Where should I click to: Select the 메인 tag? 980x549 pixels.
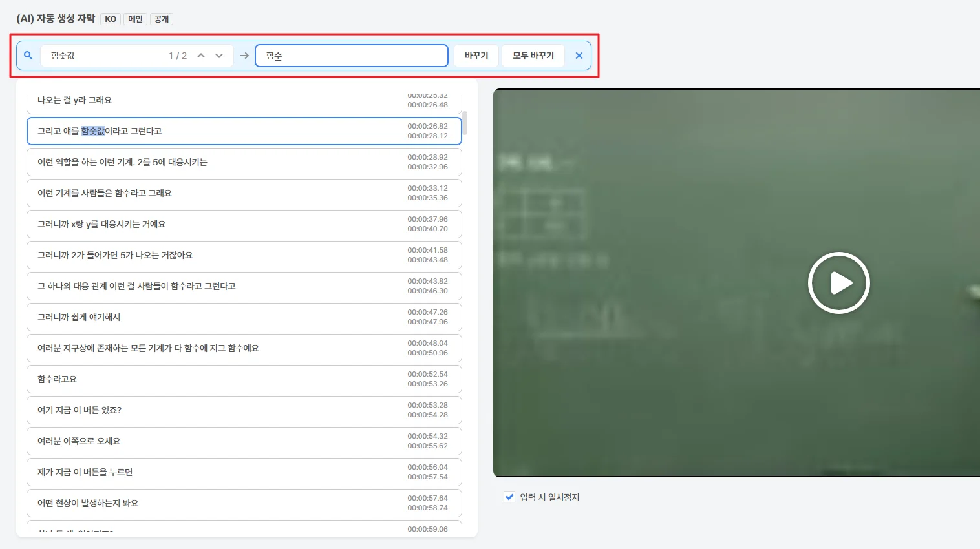135,19
